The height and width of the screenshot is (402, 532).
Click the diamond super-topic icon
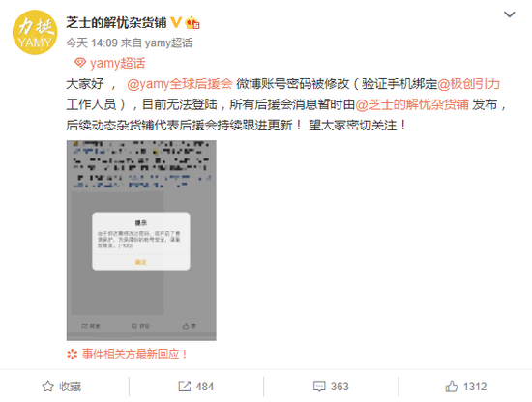pyautogui.click(x=79, y=63)
